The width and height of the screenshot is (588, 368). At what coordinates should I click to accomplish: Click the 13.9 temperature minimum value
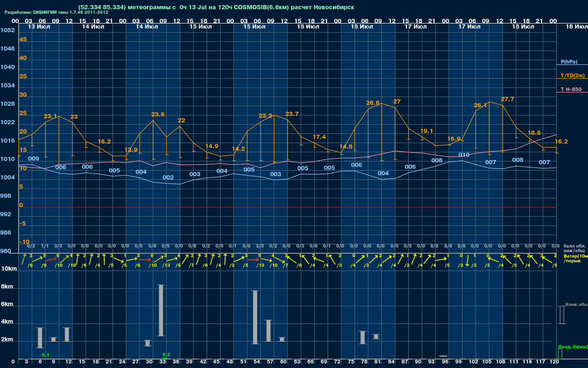[x=130, y=150]
